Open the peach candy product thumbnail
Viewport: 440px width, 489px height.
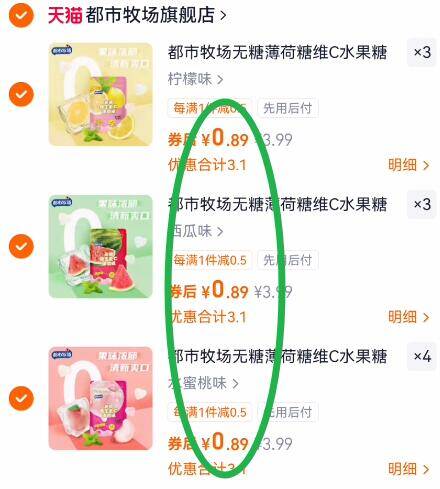point(101,398)
